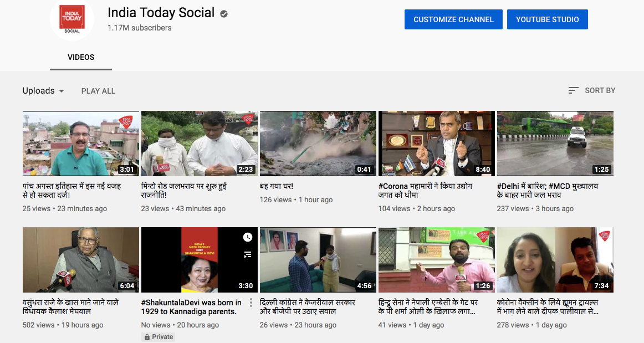This screenshot has height=343, width=644.
Task: Click the '104 views • 2 hours ago' text
Action: [417, 209]
